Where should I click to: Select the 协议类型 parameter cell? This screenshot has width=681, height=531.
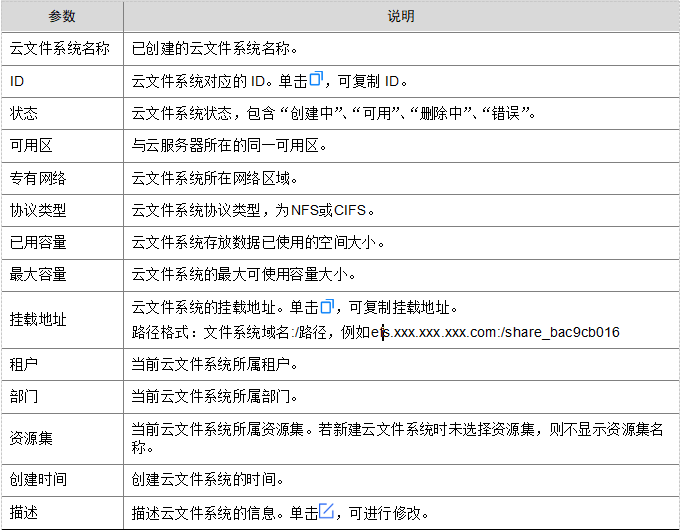(63, 211)
